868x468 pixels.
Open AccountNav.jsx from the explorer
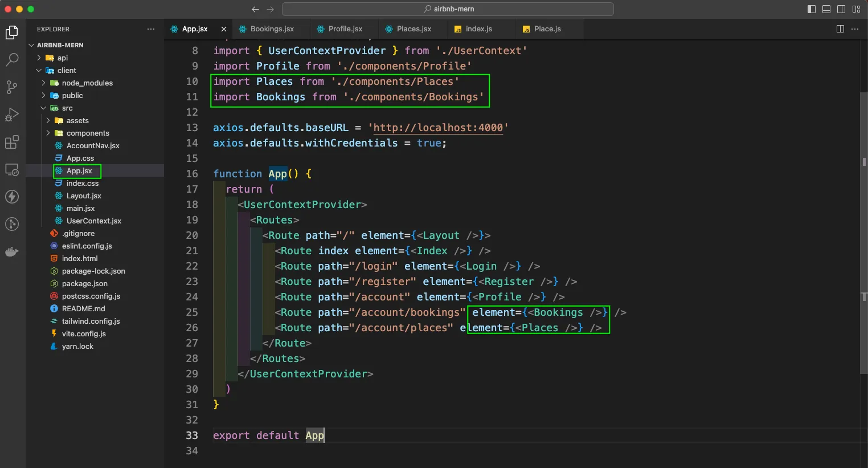[93, 145]
